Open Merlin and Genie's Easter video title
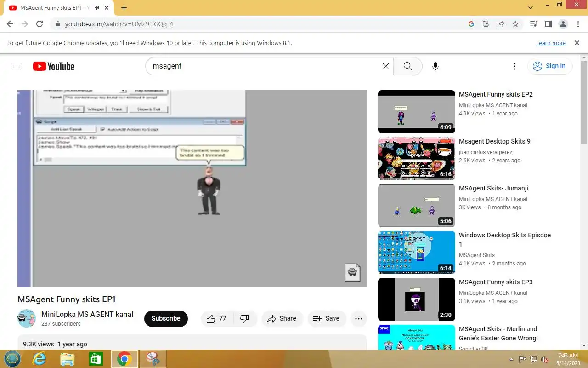 pyautogui.click(x=498, y=333)
